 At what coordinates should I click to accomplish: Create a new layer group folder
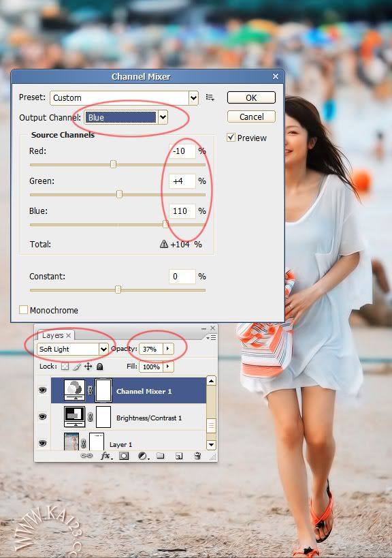point(161,456)
